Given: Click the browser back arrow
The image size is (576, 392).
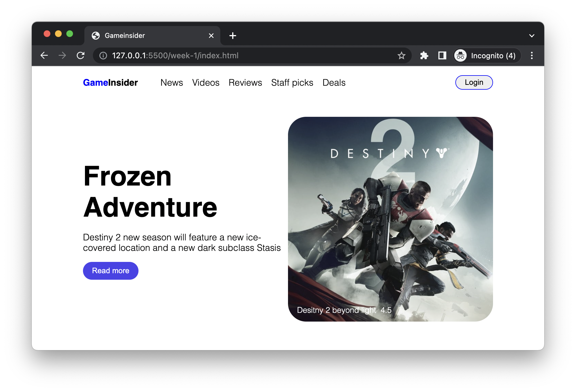Looking at the screenshot, I should (44, 55).
